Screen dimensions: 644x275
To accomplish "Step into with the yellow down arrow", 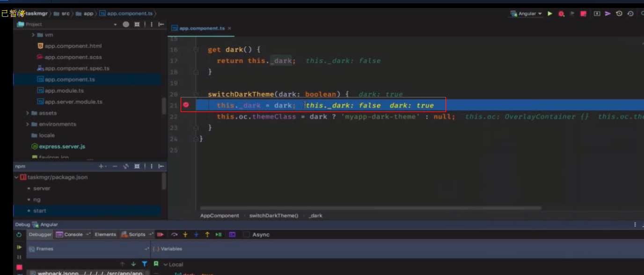I will pos(185,234).
